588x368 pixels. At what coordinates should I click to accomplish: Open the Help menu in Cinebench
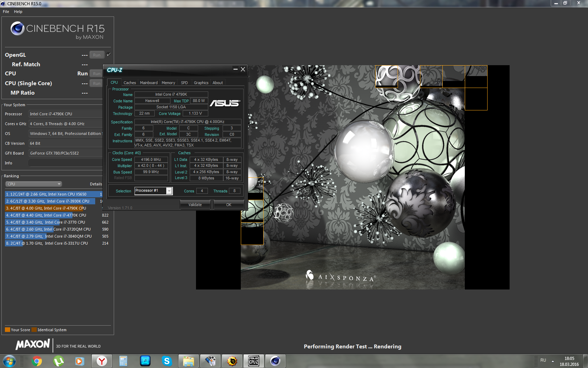point(18,12)
